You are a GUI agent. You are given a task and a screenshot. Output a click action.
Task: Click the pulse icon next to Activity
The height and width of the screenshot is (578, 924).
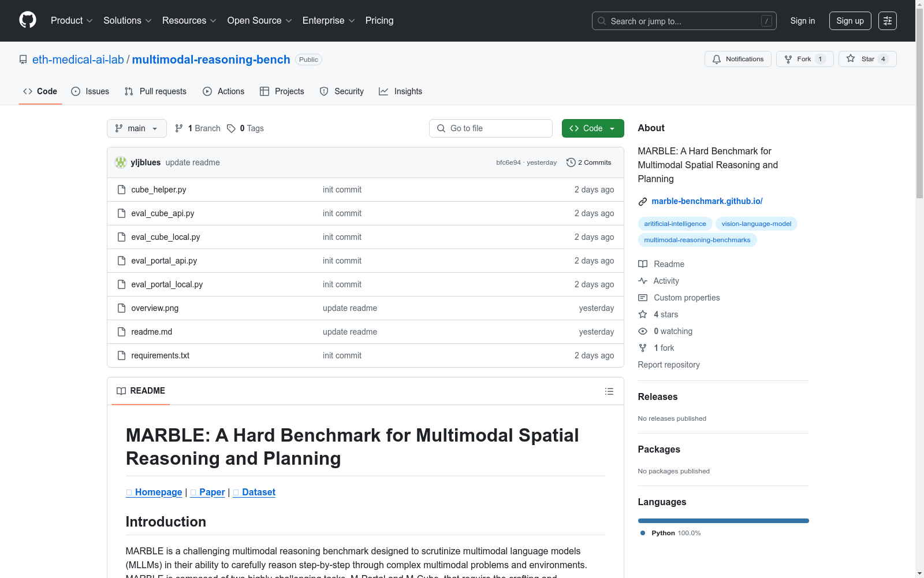click(x=643, y=281)
